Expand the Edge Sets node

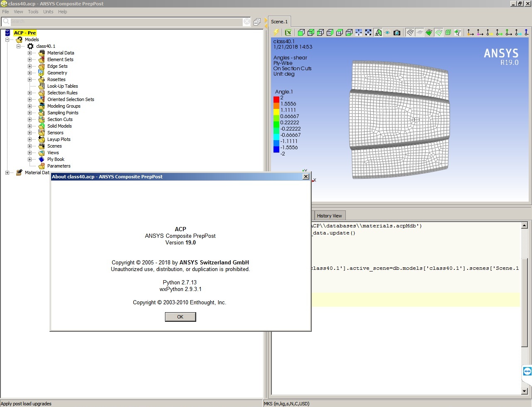[x=30, y=66]
